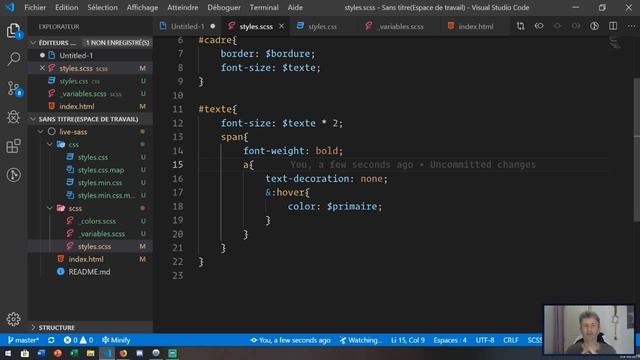Open index.html in live-sass folder
The width and height of the screenshot is (640, 360).
[86, 259]
